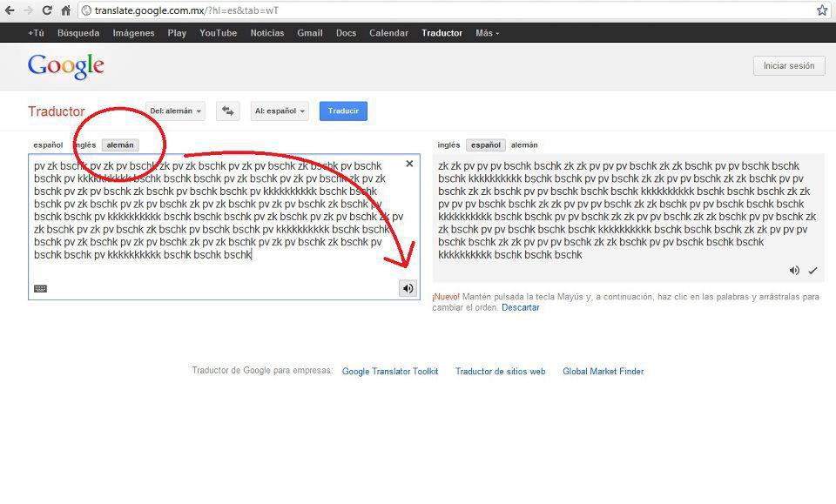
Task: Select inglés as target language
Action: [448, 144]
